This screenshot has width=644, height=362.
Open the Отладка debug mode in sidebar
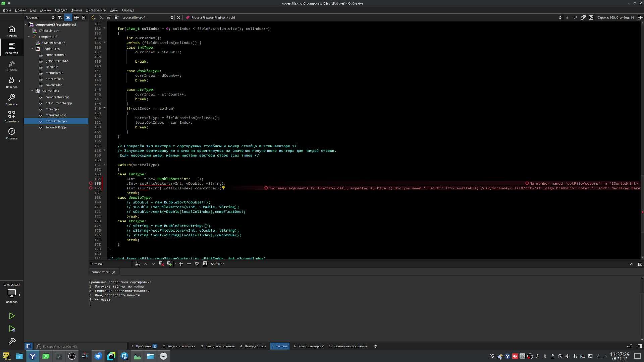11,82
